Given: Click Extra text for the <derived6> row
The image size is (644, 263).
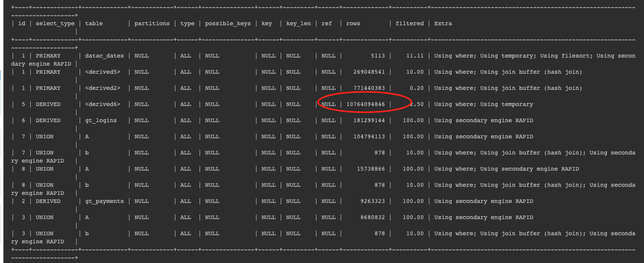Looking at the screenshot, I should pyautogui.click(x=483, y=104).
